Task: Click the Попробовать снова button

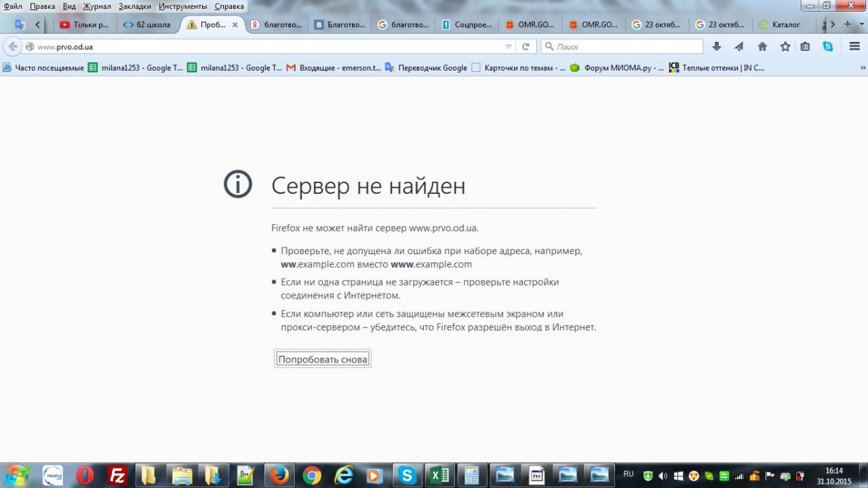Action: (x=323, y=359)
